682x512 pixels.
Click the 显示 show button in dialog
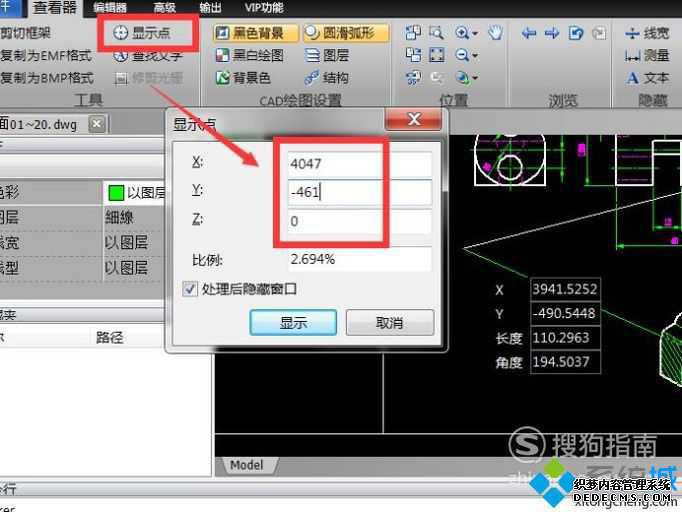pos(293,322)
